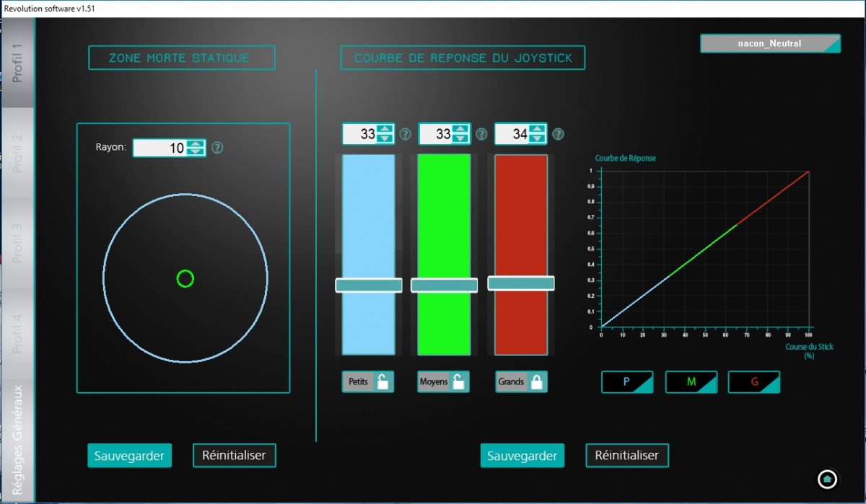This screenshot has width=866, height=504.
Task: Select the P curve preset button
Action: click(626, 382)
